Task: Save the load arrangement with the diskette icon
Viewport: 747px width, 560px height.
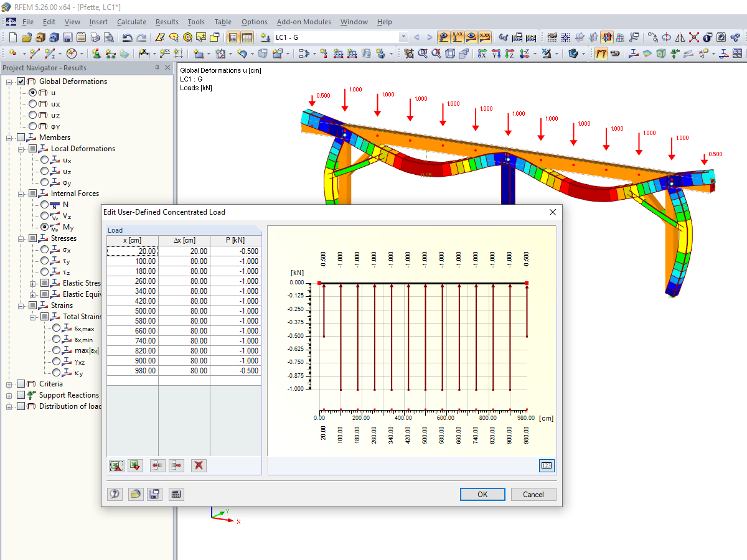Action: point(154,493)
